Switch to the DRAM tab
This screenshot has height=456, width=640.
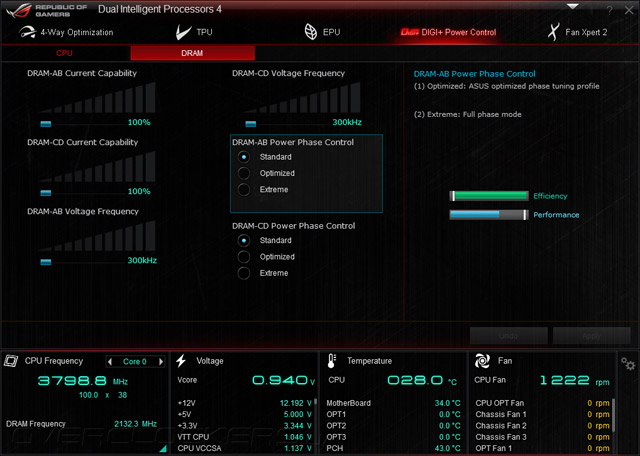pos(192,53)
